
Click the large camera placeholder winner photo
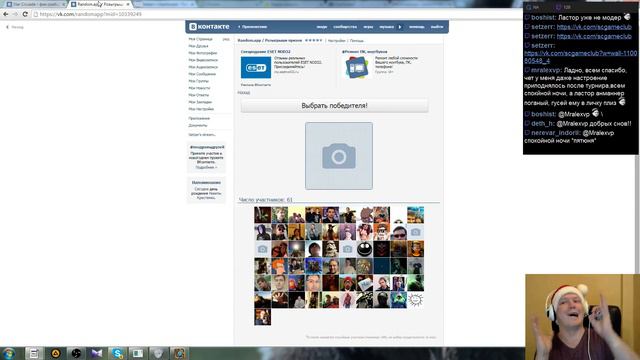coord(339,156)
